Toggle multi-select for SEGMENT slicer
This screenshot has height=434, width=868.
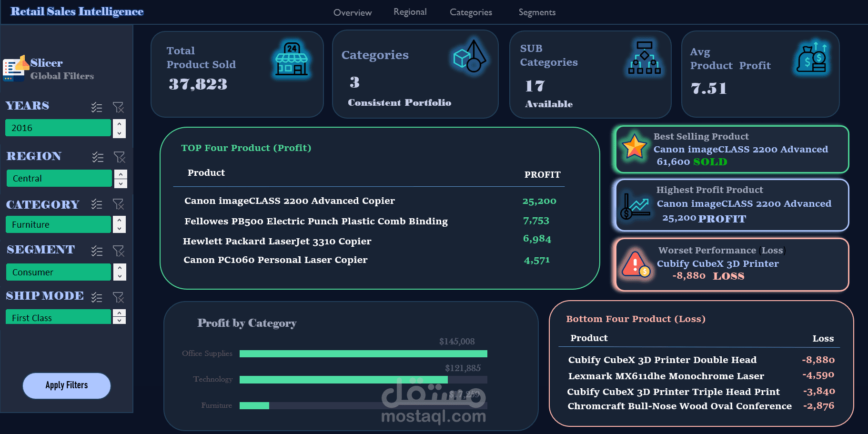(97, 251)
